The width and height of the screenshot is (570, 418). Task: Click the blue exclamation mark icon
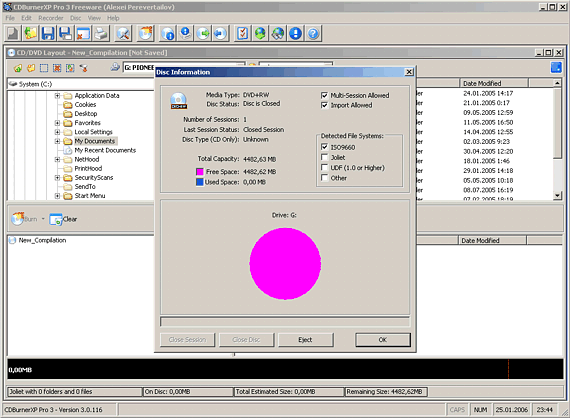coord(296,33)
